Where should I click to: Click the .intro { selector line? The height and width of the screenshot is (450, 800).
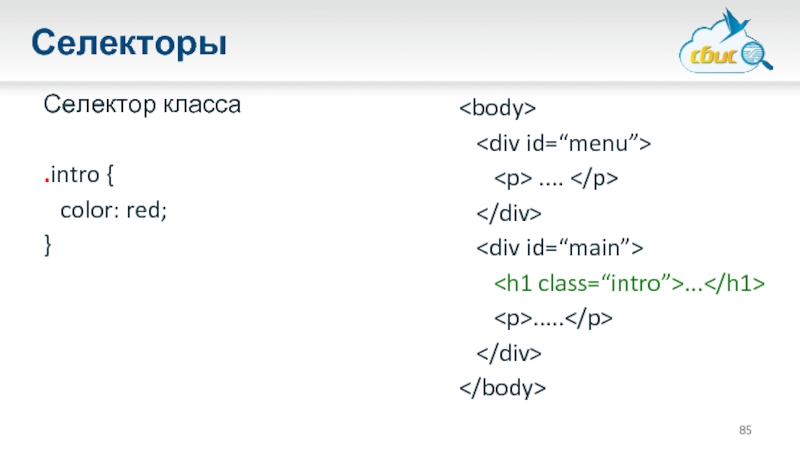click(x=80, y=176)
